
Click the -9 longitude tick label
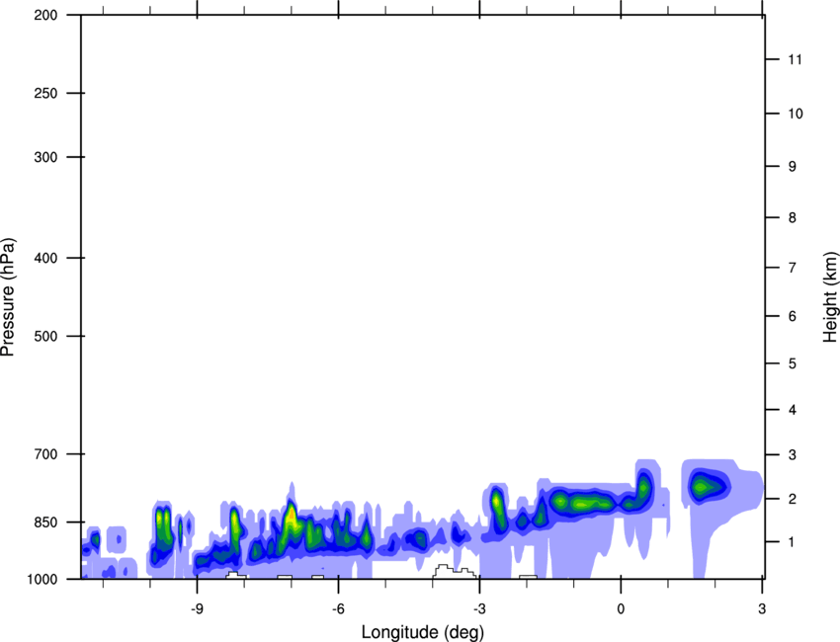[197, 608]
